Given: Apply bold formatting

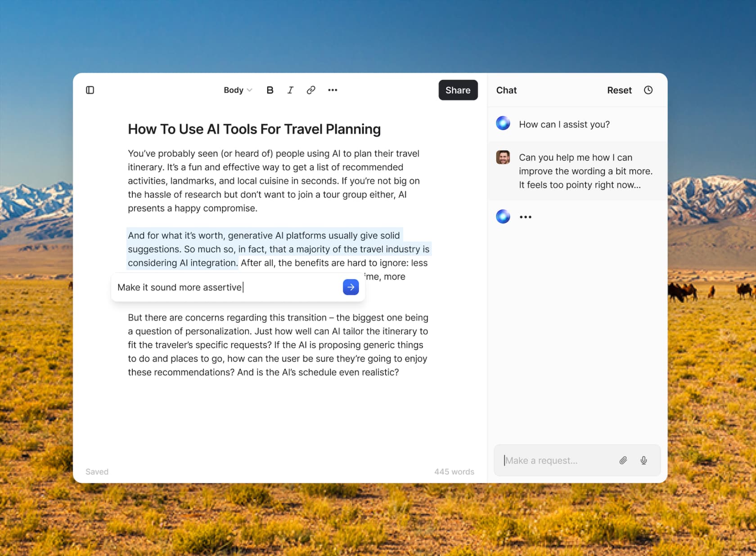Looking at the screenshot, I should click(x=270, y=90).
